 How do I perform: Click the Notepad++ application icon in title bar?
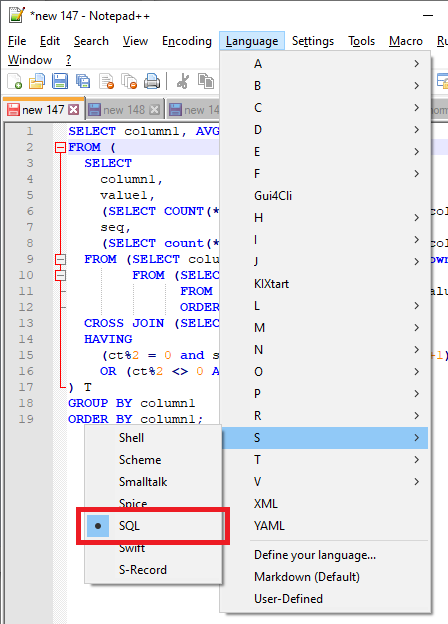[x=17, y=16]
